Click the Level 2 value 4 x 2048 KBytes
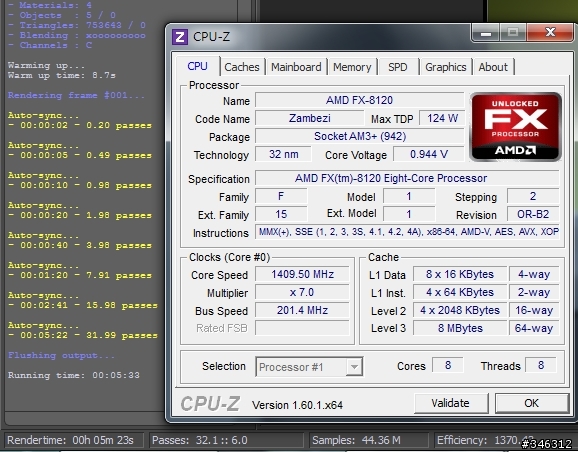 pos(460,310)
